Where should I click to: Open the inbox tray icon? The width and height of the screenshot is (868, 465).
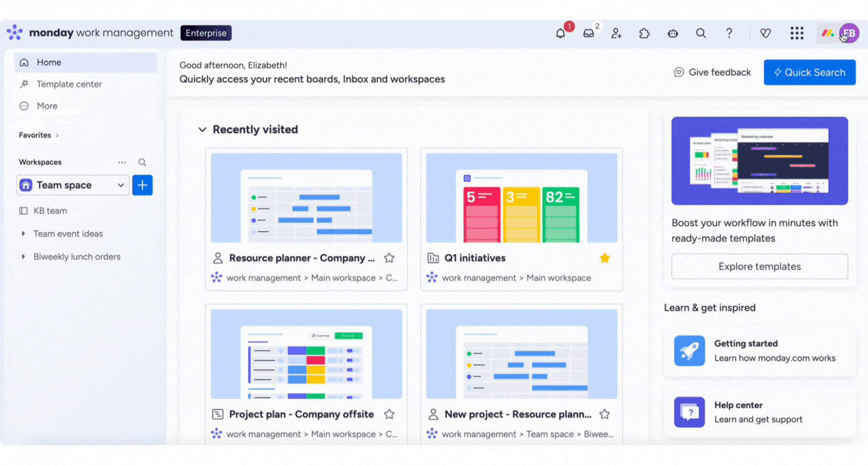[588, 33]
